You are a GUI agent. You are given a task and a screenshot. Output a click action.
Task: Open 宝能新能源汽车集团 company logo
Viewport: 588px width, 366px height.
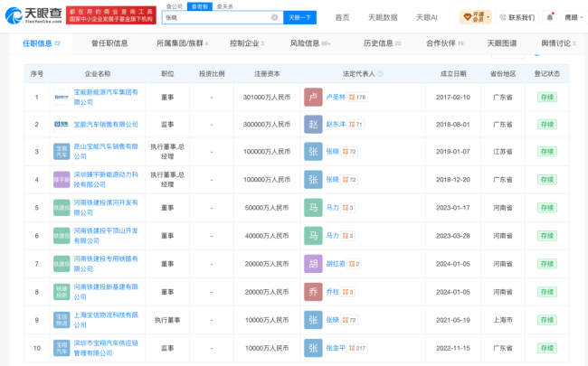tap(62, 97)
